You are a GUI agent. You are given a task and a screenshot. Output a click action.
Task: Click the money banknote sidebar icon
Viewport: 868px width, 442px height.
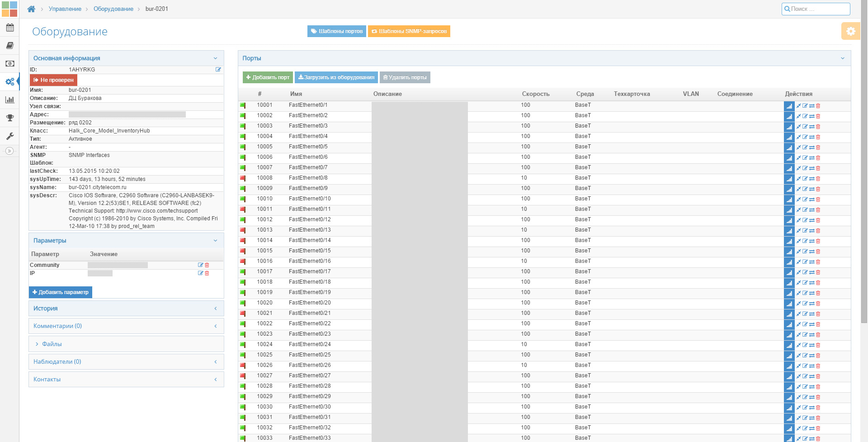(9, 64)
